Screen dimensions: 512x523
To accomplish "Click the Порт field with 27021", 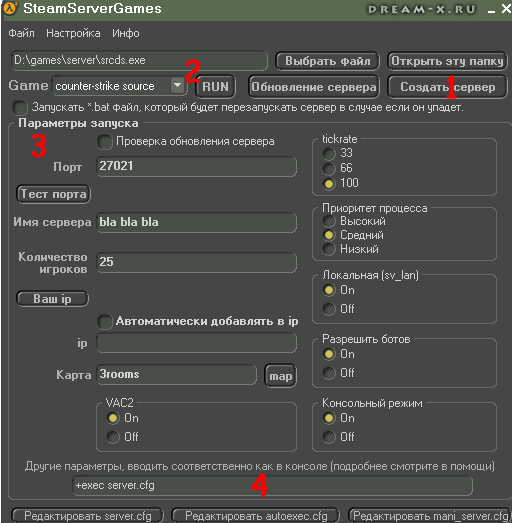I will click(197, 166).
